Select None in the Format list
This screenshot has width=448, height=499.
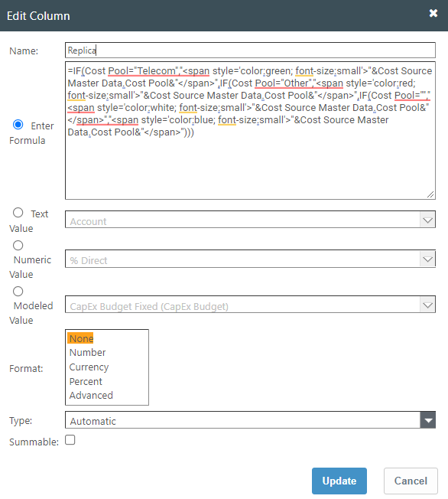tap(81, 338)
